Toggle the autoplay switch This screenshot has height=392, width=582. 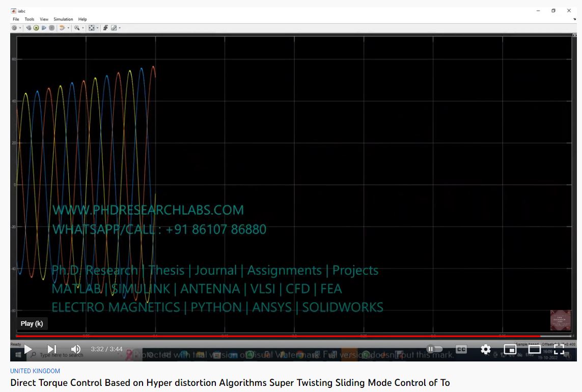click(434, 349)
